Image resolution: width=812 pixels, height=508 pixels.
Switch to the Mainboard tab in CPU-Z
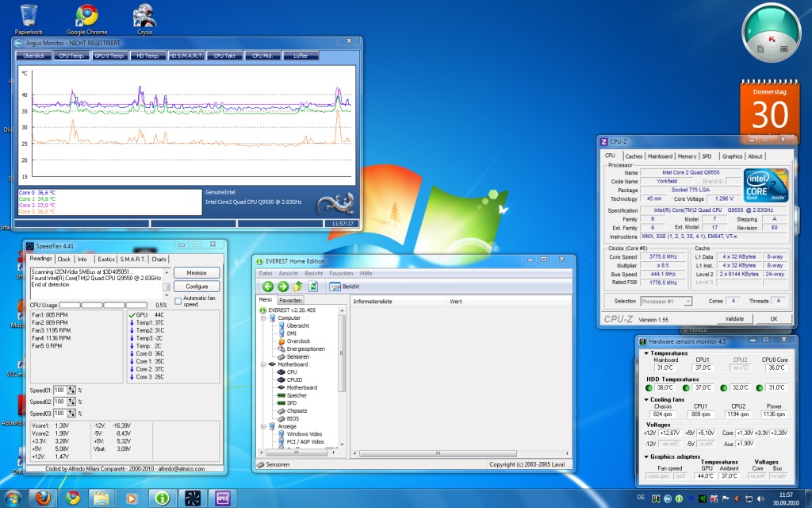coord(661,156)
